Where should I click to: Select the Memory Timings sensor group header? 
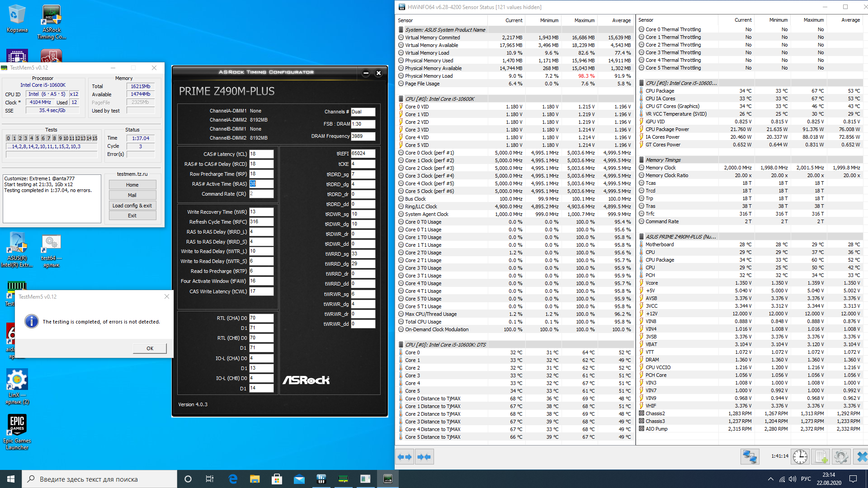tap(663, 160)
